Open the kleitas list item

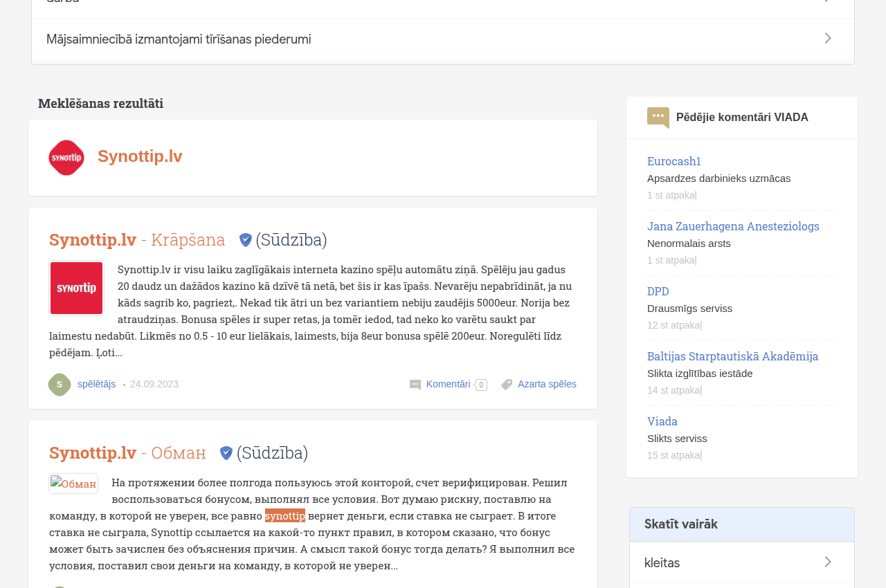tap(742, 563)
